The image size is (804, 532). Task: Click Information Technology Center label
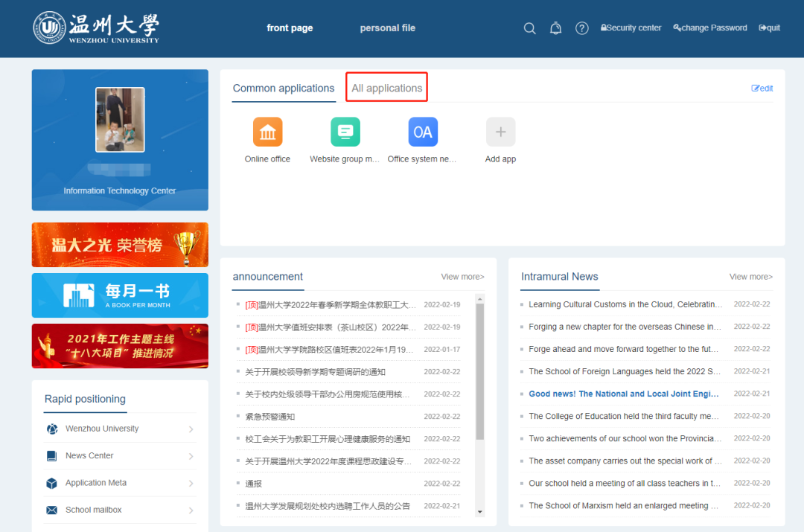[x=119, y=190]
